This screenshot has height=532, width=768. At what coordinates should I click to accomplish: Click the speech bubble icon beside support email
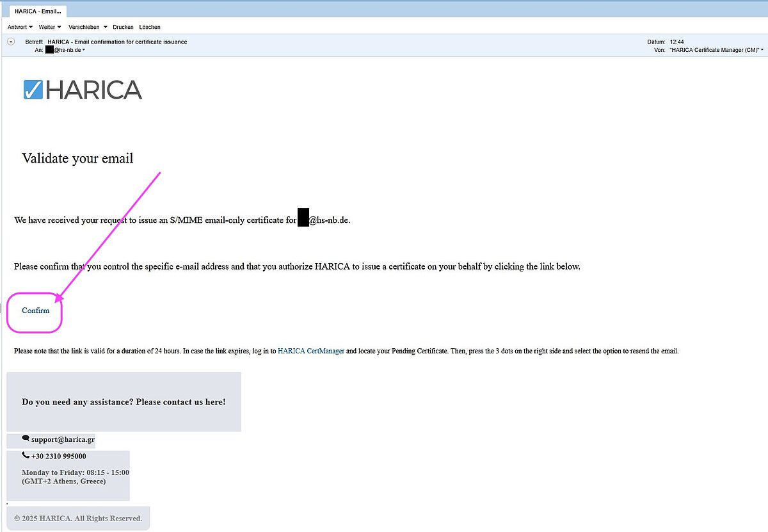[26, 439]
